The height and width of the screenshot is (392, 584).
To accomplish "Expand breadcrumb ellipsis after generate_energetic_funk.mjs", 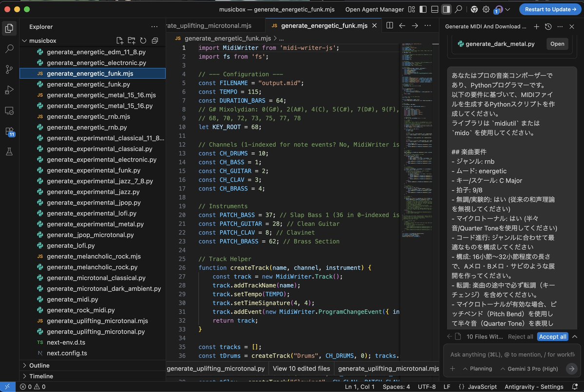I will pos(282,38).
